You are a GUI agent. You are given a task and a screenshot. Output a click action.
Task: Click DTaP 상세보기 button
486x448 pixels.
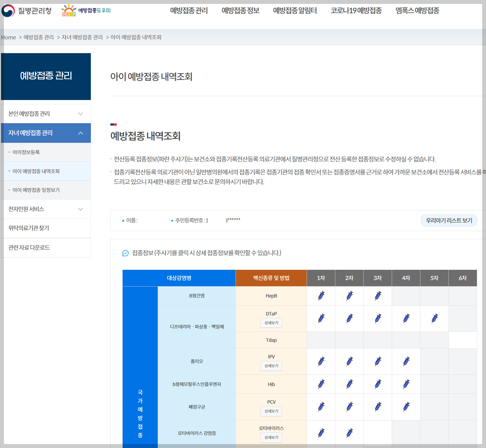(x=271, y=323)
